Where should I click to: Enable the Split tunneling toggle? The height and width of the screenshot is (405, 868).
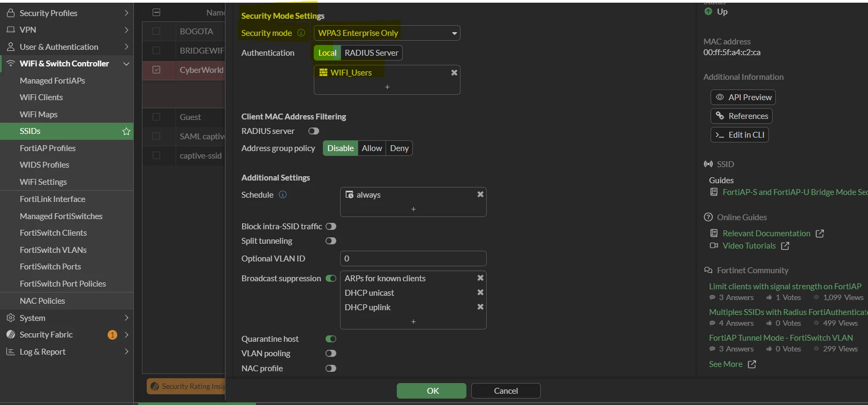[x=331, y=241]
